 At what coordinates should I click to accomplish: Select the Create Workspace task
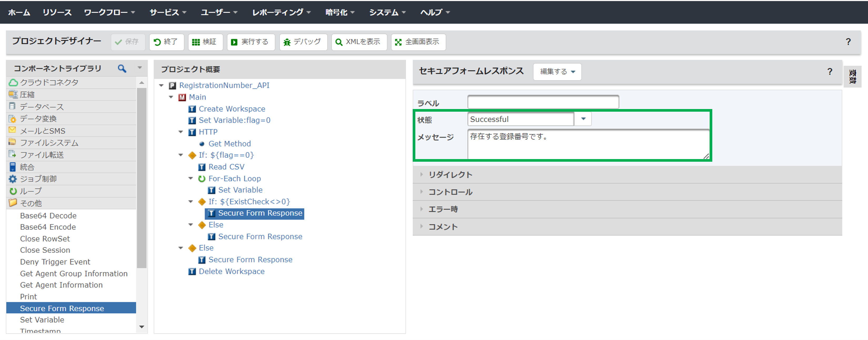[232, 109]
